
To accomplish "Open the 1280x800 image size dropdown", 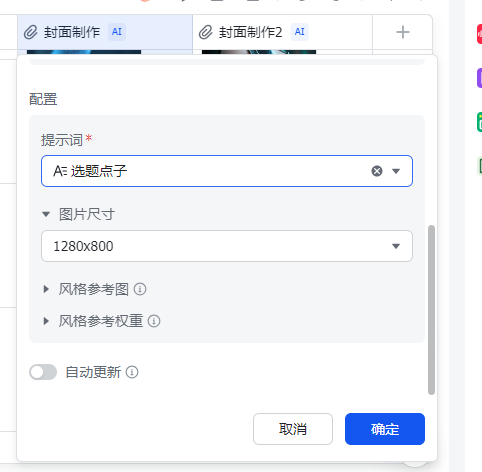I will 227,246.
